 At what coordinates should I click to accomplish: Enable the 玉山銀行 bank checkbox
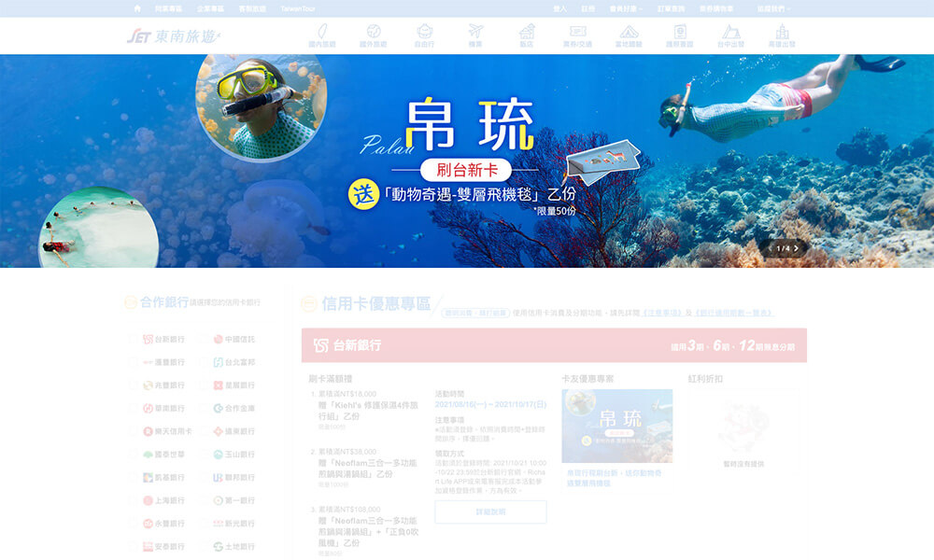point(205,455)
